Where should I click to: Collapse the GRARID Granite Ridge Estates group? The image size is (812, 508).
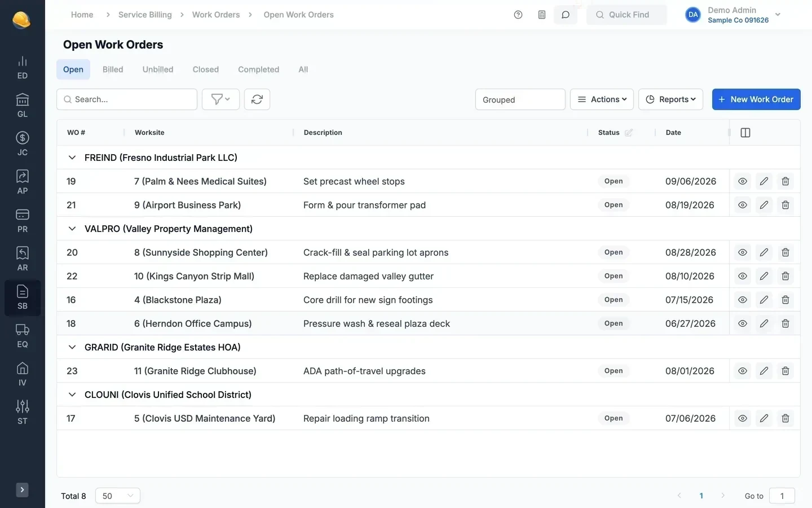(x=72, y=347)
